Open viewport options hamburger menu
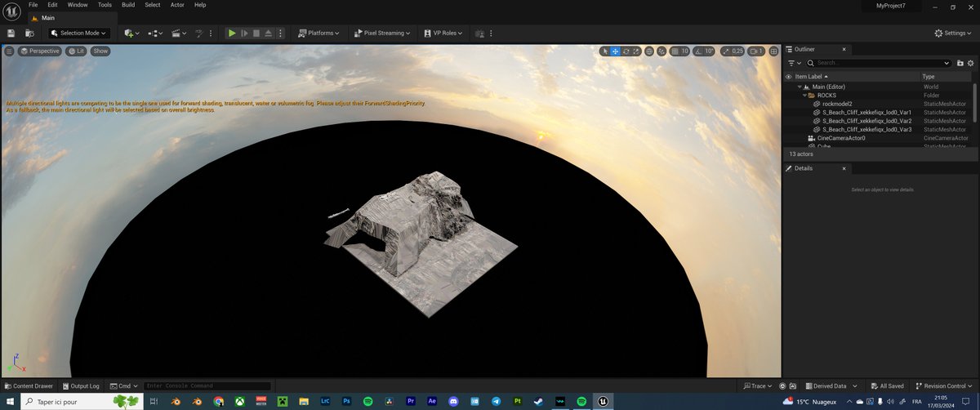The image size is (980, 410). 9,51
